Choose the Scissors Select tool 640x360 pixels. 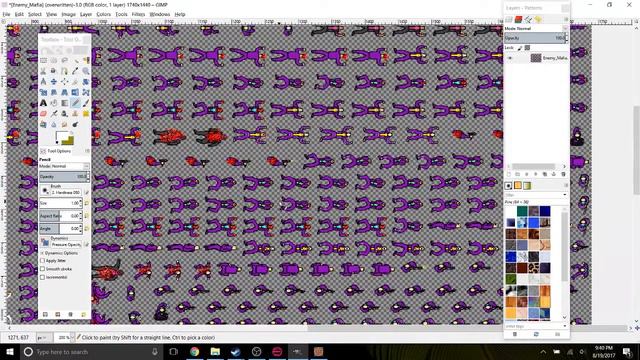click(x=43, y=71)
